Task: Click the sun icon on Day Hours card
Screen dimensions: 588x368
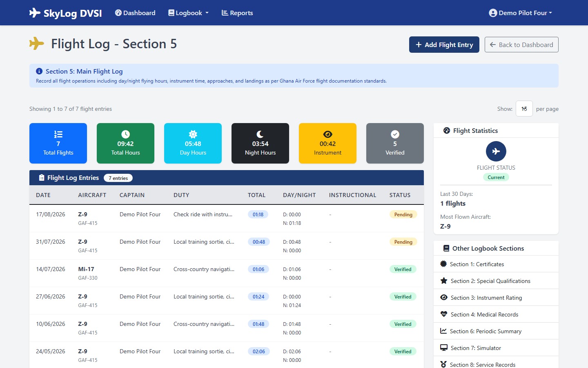Action: click(193, 134)
